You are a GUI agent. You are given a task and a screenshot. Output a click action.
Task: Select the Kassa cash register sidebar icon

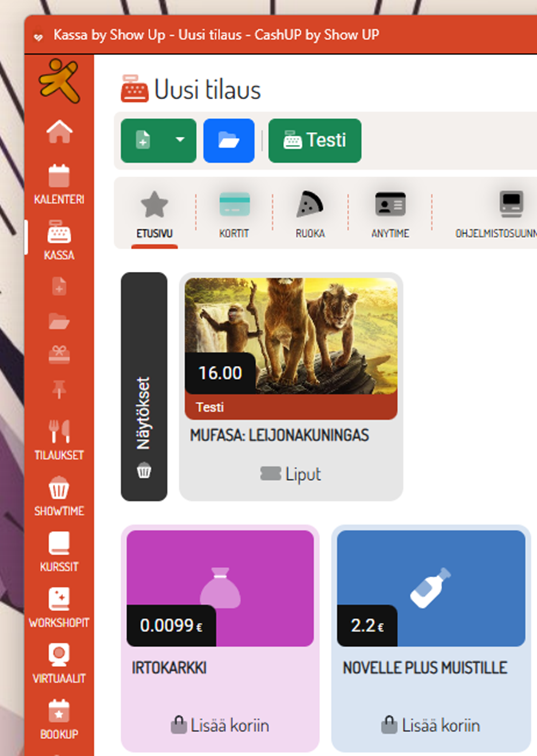pos(59,239)
